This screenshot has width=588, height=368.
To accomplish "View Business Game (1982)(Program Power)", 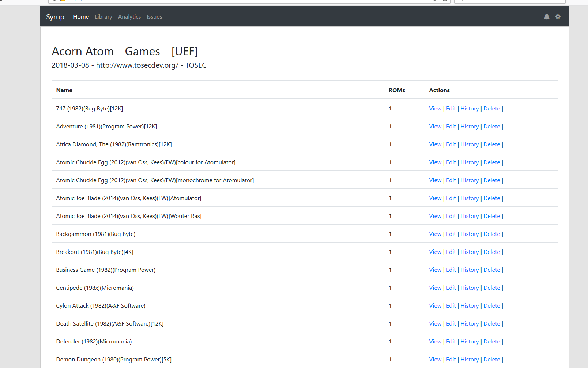I will coord(435,270).
